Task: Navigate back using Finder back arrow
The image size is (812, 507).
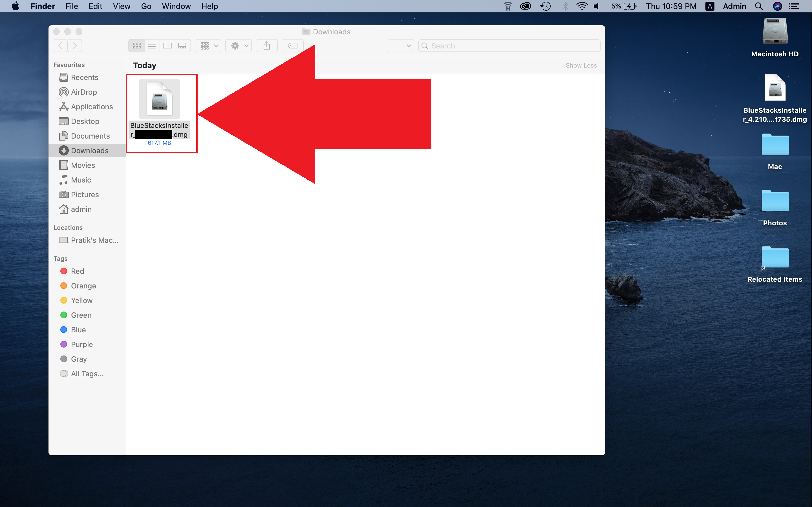Action: [x=60, y=46]
